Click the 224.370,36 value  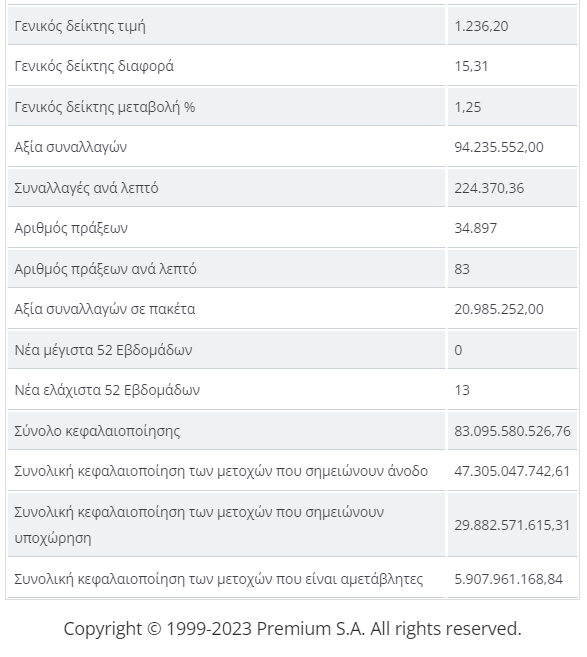click(489, 188)
